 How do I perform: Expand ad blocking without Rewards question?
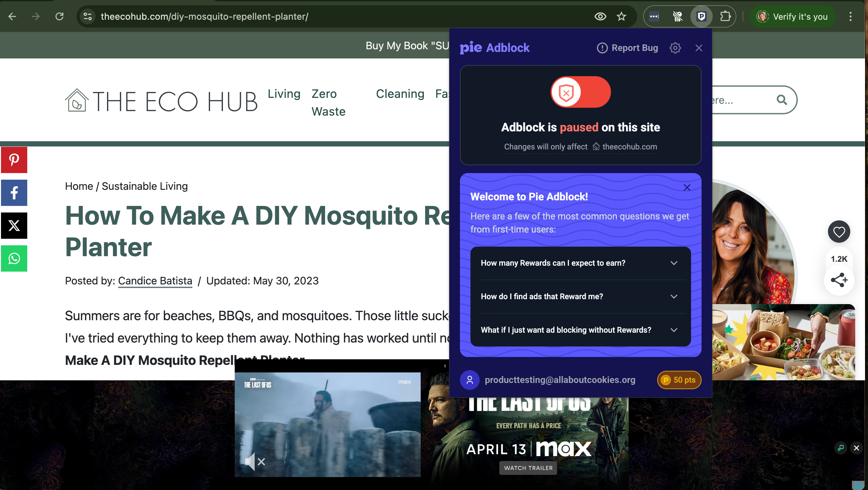point(580,330)
